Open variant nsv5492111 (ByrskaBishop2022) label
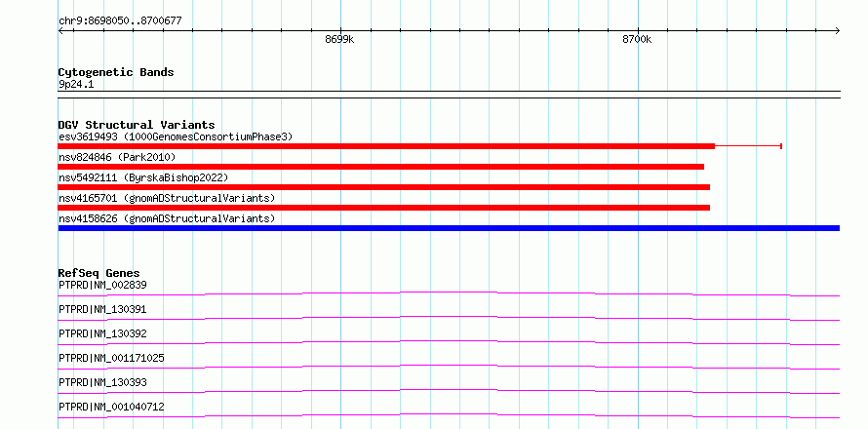Screen dimensions: 868x429 (x=142, y=177)
